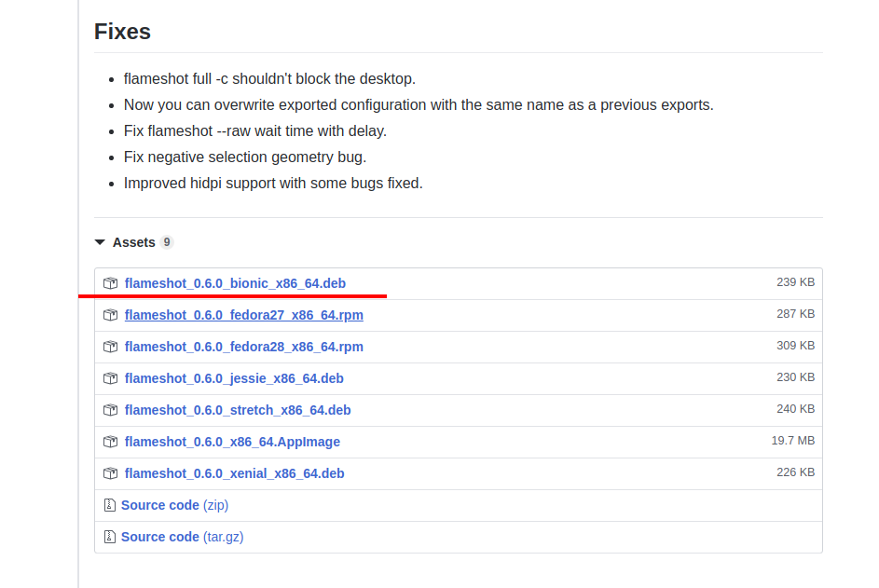Download flameshot_0.6.0_xenial_x86_64.deb

(234, 473)
